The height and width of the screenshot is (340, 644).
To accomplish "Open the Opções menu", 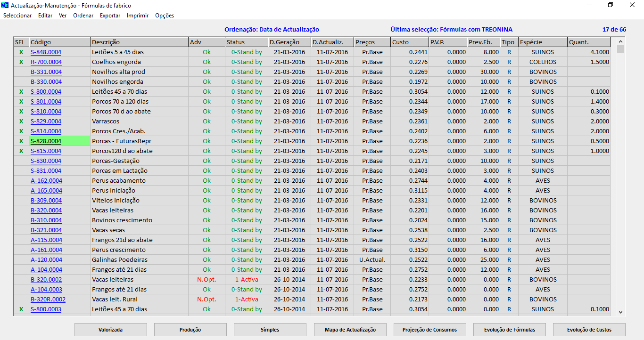I will point(165,16).
